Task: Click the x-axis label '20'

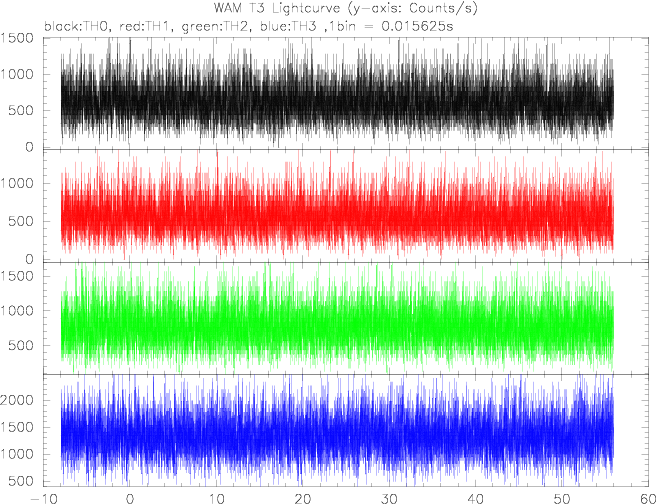Action: [303, 499]
